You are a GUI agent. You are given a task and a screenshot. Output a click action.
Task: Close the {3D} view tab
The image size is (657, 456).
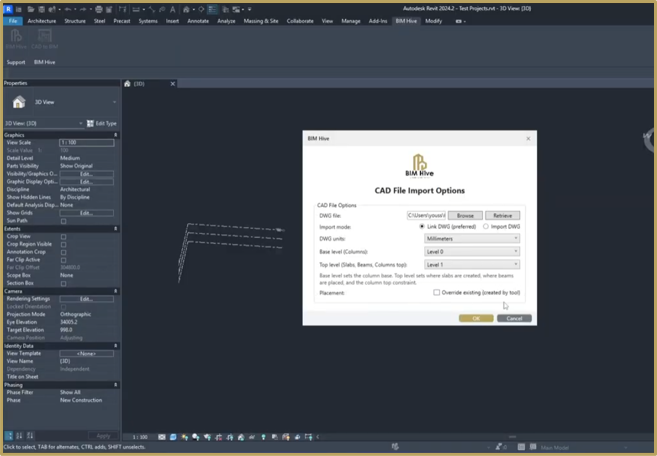click(173, 84)
